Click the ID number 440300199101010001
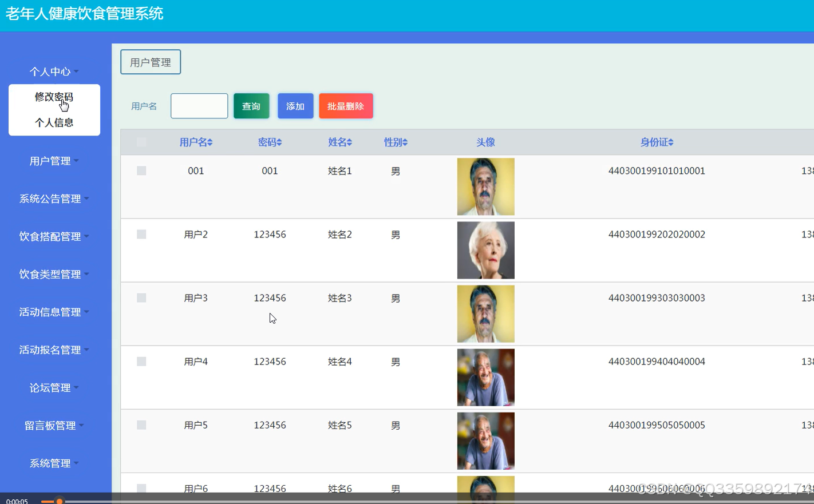Image resolution: width=814 pixels, height=504 pixels. click(657, 171)
